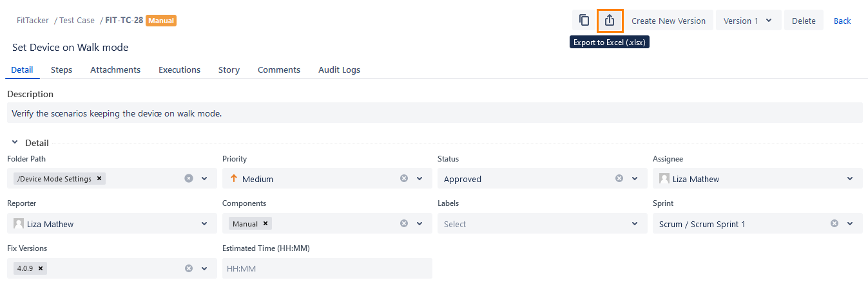
Task: Click the Estimated Time HH:MM field
Action: pos(327,268)
